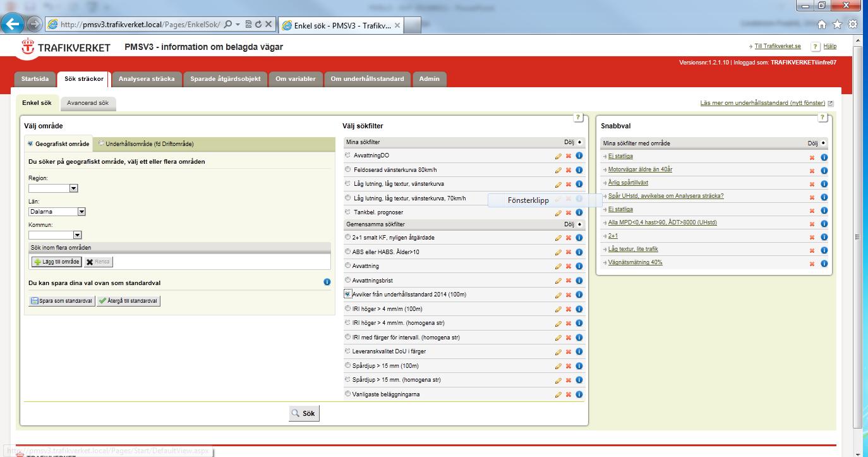
Task: Open Alla MPD<0,4 hast>90 quick link
Action: pos(663,222)
